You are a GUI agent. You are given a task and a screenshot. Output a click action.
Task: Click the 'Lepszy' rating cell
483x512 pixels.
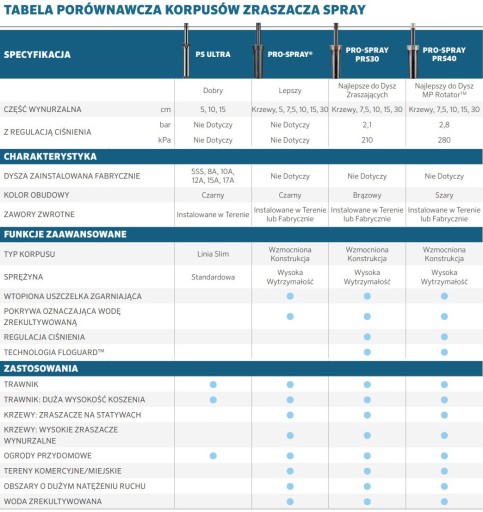[x=290, y=90]
